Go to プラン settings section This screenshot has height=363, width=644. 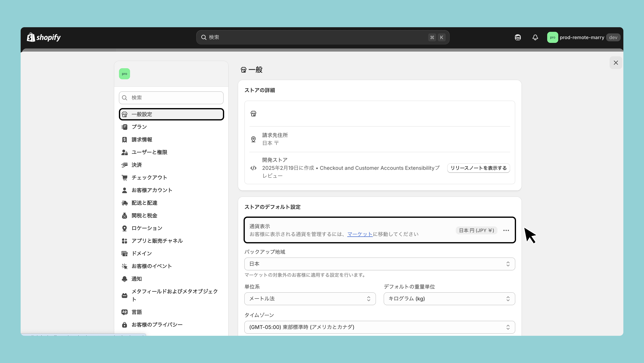[139, 127]
